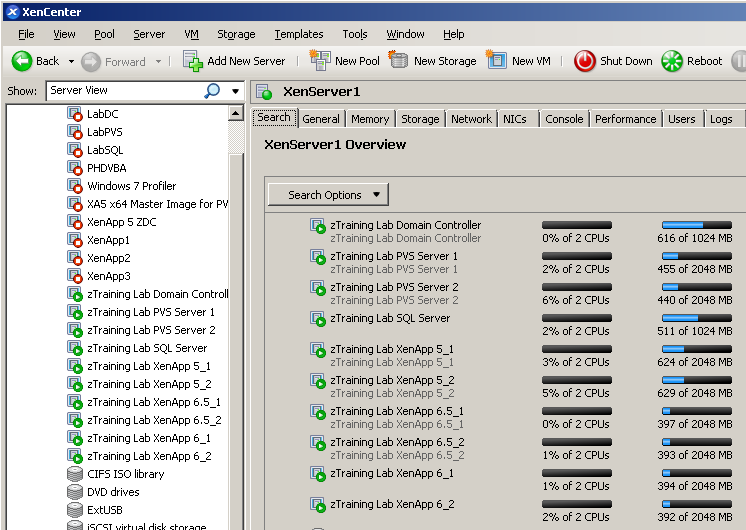The image size is (746, 530).
Task: Open zTraining Lab SQL Server from overview list
Action: pyautogui.click(x=390, y=318)
